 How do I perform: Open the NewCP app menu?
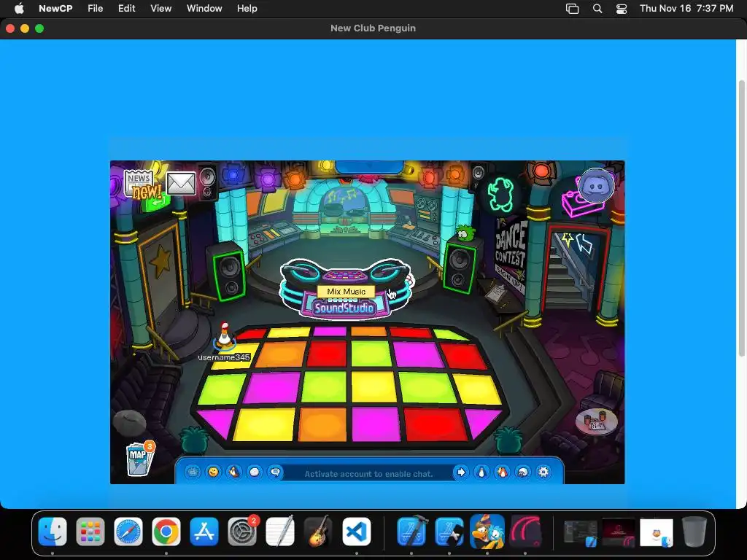pyautogui.click(x=55, y=9)
